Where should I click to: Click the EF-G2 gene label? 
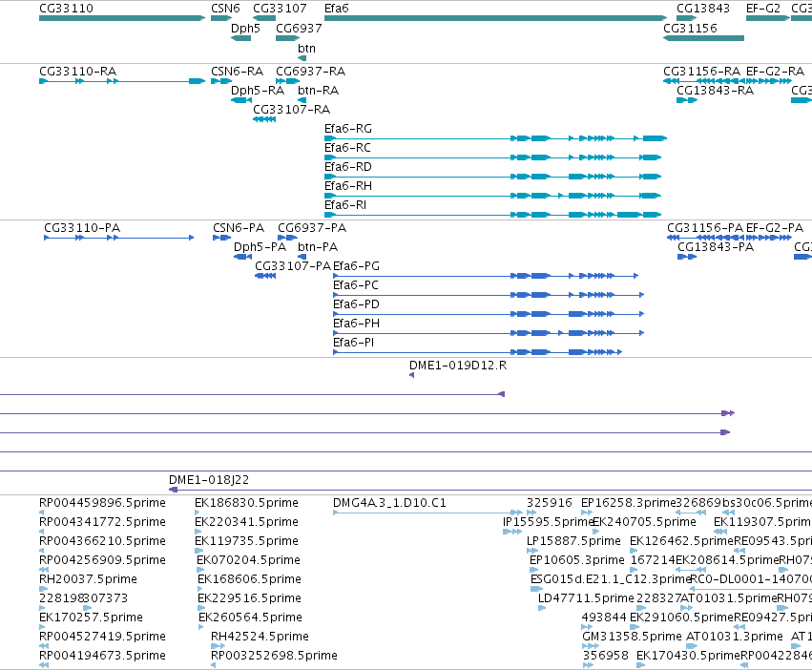(763, 9)
